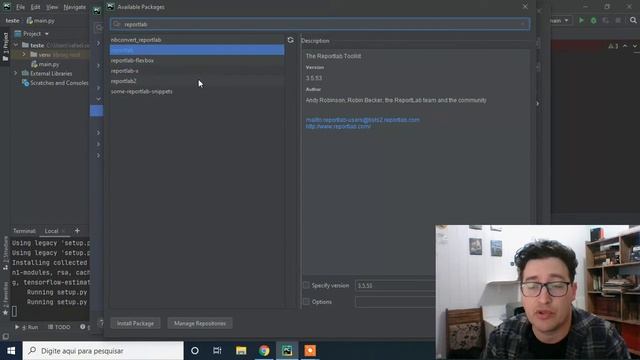
Task: Click the Specify version value field
Action: point(395,285)
